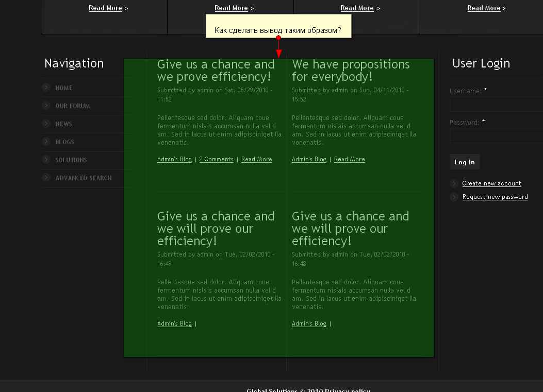Focus the Username input field
The width and height of the screenshot is (543, 392).
coord(495,105)
